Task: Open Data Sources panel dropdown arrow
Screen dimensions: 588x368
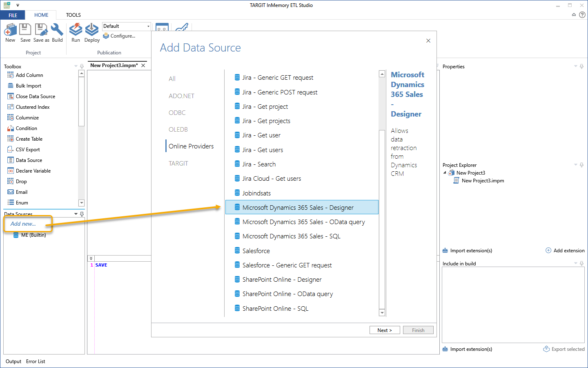Action: 76,214
